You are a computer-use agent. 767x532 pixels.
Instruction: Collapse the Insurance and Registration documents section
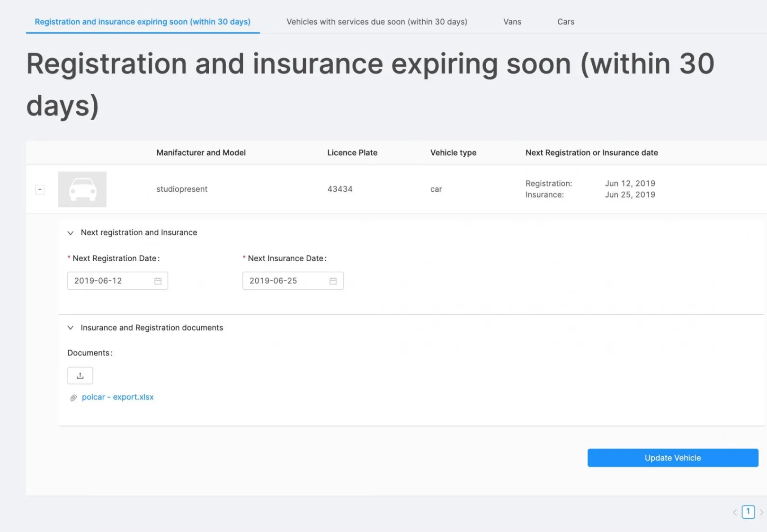(71, 328)
